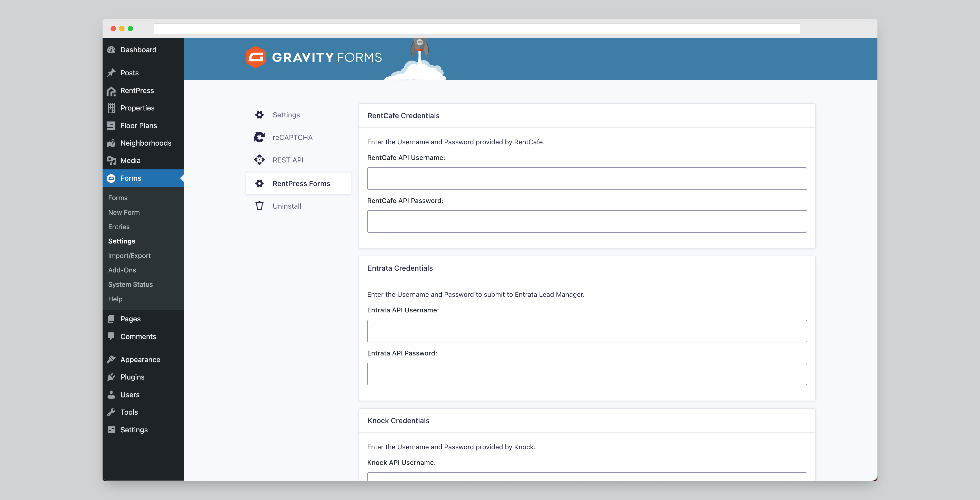Click the Appearance paintbrush icon
Image resolution: width=980 pixels, height=500 pixels.
point(111,359)
